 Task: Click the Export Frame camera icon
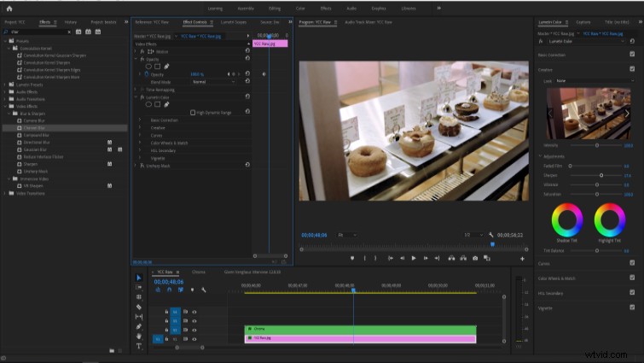(x=475, y=258)
